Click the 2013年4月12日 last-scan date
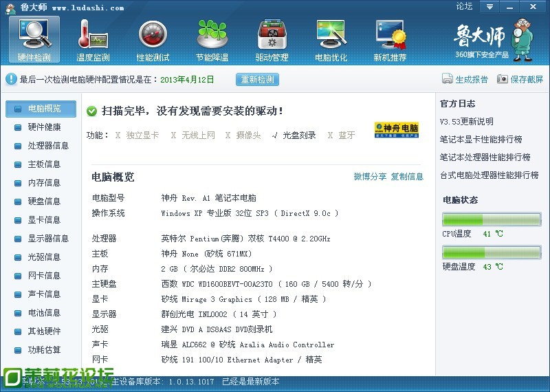 [187, 80]
